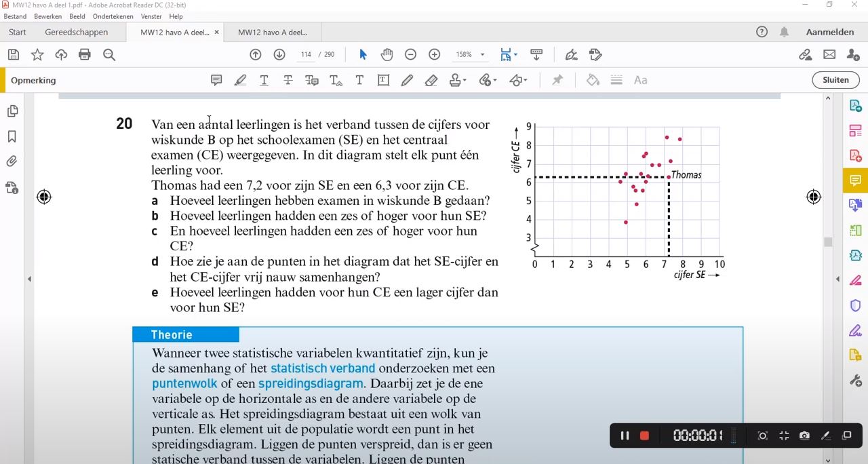868x464 pixels.
Task: Collapse the right tools pane arrow
Action: tap(837, 279)
